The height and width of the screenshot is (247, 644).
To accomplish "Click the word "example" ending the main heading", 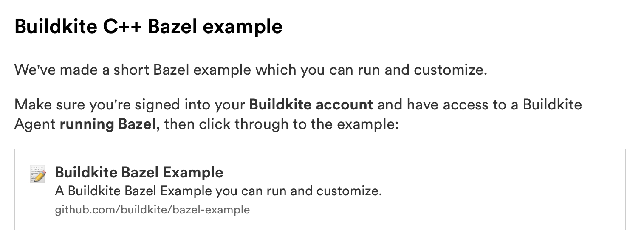I will click(243, 27).
